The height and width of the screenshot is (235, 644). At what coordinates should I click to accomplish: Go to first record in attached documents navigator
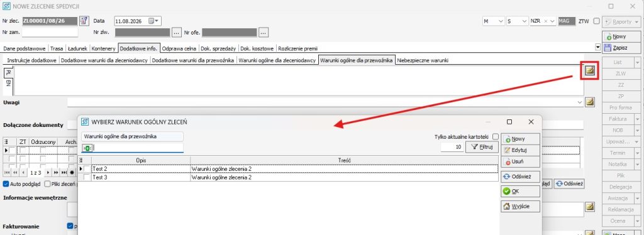[x=8, y=173]
